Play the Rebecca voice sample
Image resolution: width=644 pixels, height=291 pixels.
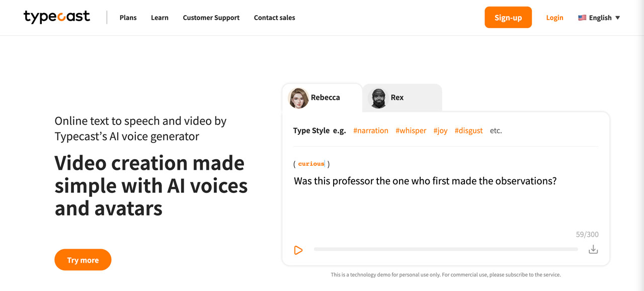(x=298, y=250)
